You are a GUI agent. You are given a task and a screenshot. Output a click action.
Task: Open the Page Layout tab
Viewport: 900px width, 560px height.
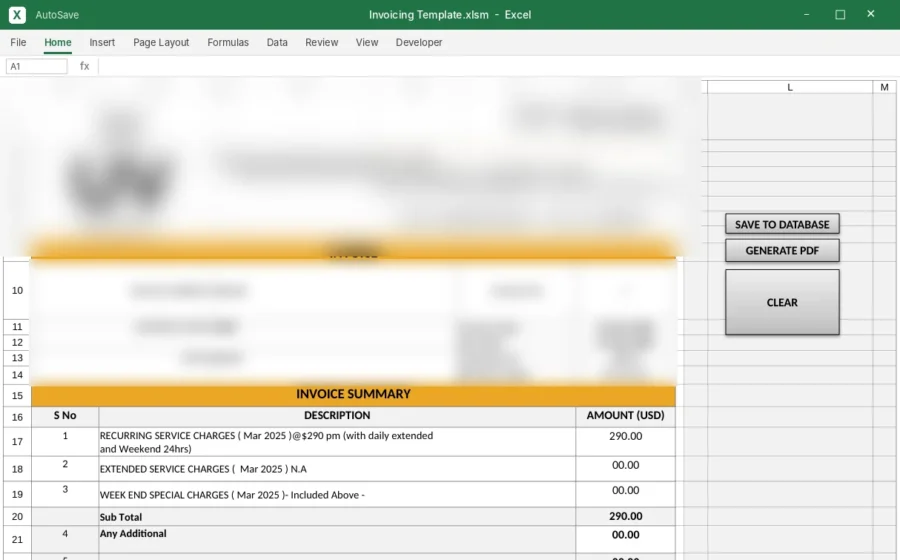point(161,42)
